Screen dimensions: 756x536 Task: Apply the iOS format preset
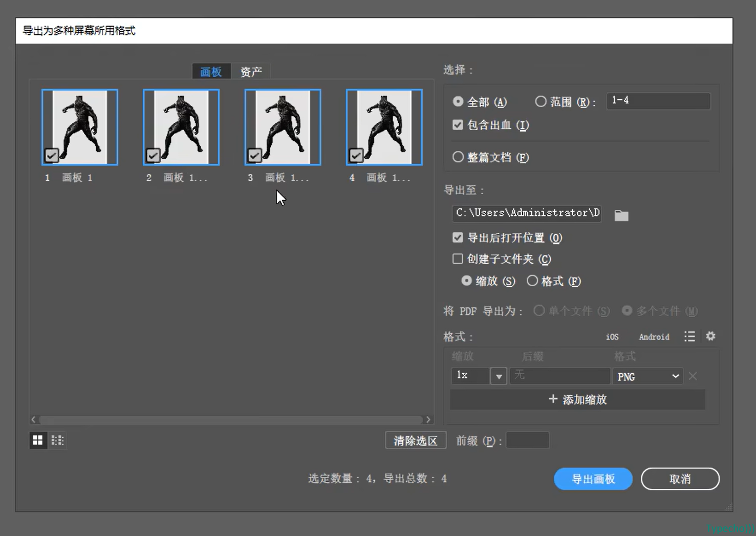click(x=612, y=337)
